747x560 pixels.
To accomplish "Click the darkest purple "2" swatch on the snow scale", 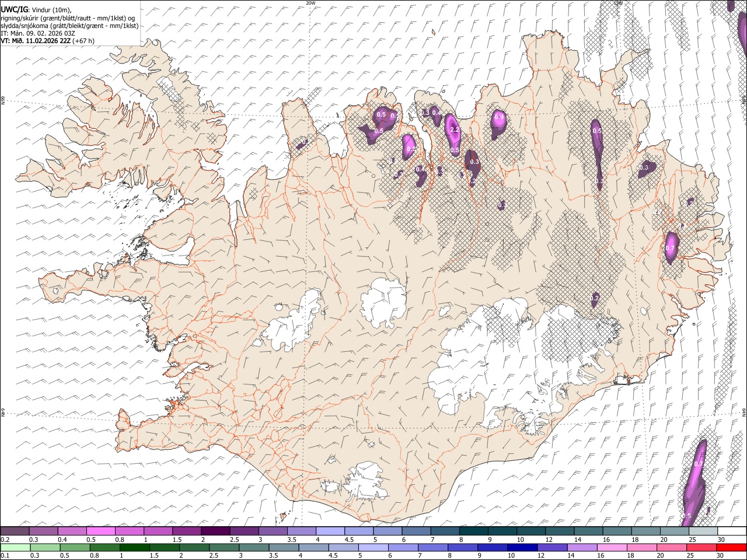I will [215, 531].
